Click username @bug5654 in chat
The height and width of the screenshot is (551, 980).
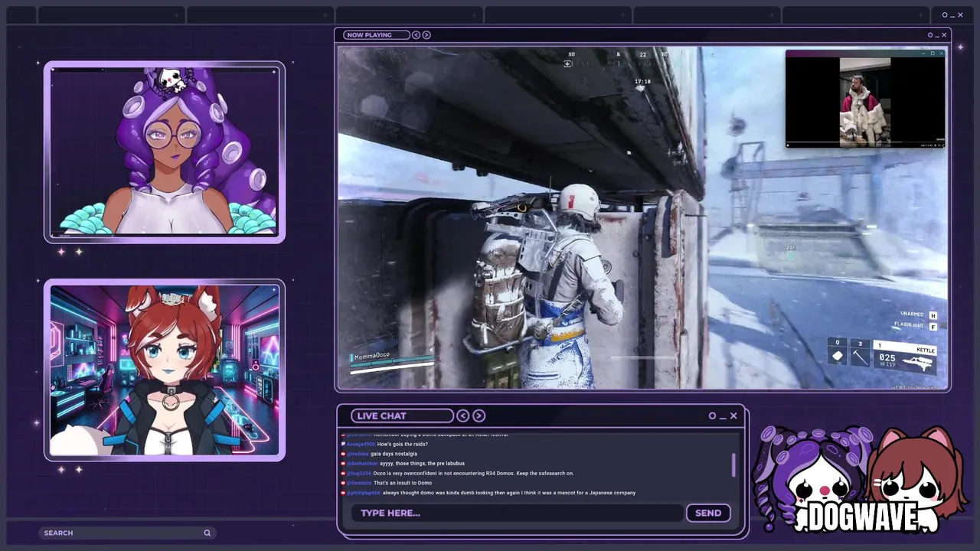click(358, 473)
